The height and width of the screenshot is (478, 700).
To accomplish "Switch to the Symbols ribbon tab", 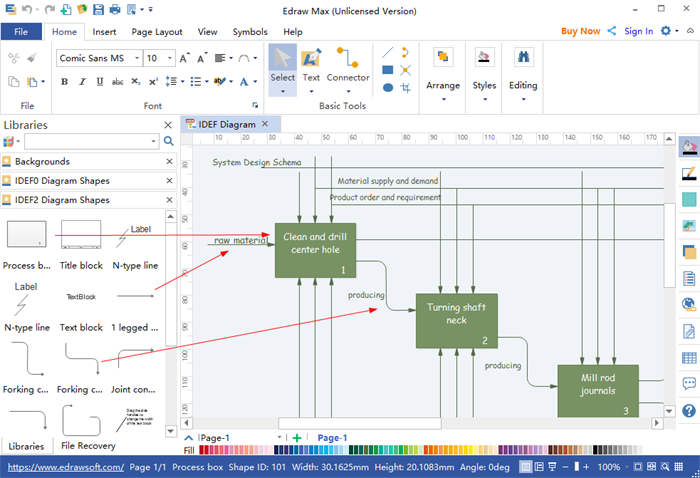I will (250, 32).
